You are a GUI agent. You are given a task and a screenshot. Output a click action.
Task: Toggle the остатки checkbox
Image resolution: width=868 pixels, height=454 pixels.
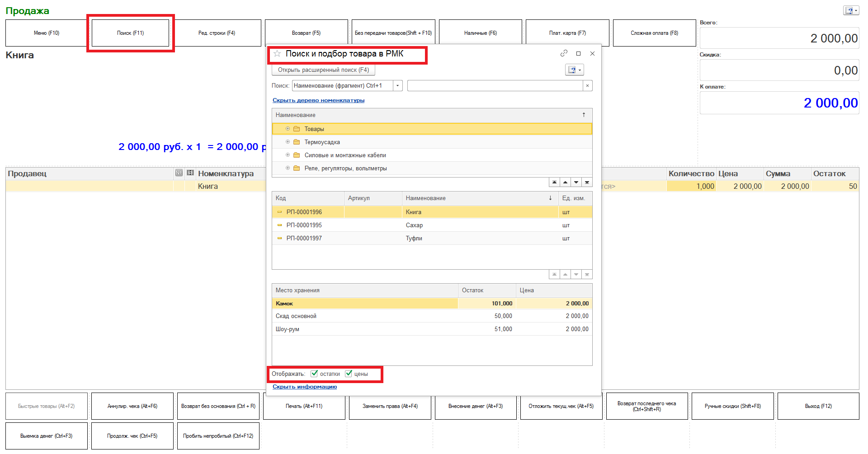(314, 374)
